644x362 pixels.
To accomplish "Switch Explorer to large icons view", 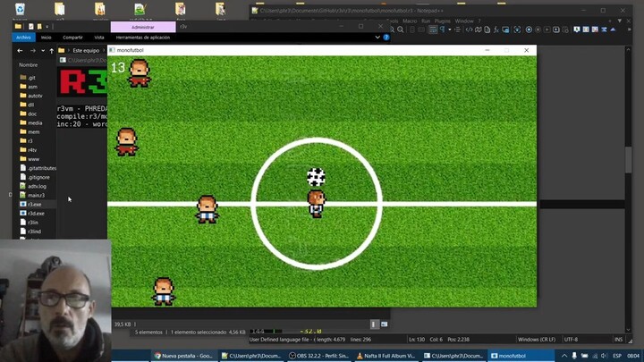I will pos(384,324).
